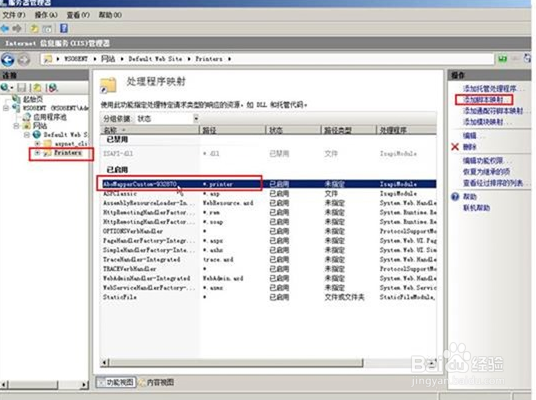Click the handler list's horizontal scrollbar thumb
This screenshot has height=400, width=536.
click(x=236, y=362)
